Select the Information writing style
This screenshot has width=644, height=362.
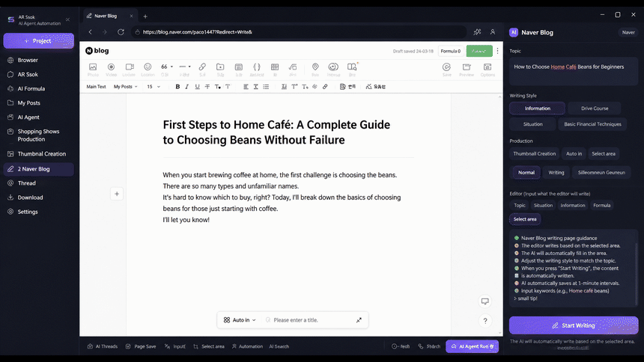[x=537, y=108]
